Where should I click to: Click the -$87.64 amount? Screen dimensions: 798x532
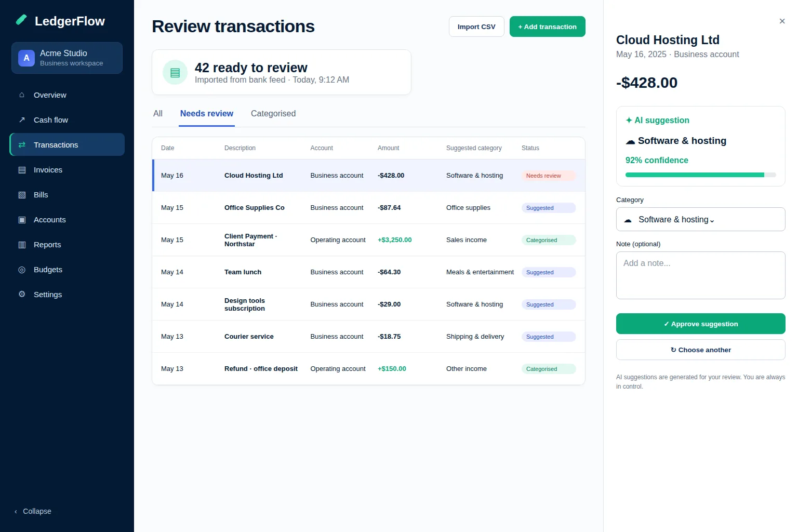pyautogui.click(x=389, y=208)
